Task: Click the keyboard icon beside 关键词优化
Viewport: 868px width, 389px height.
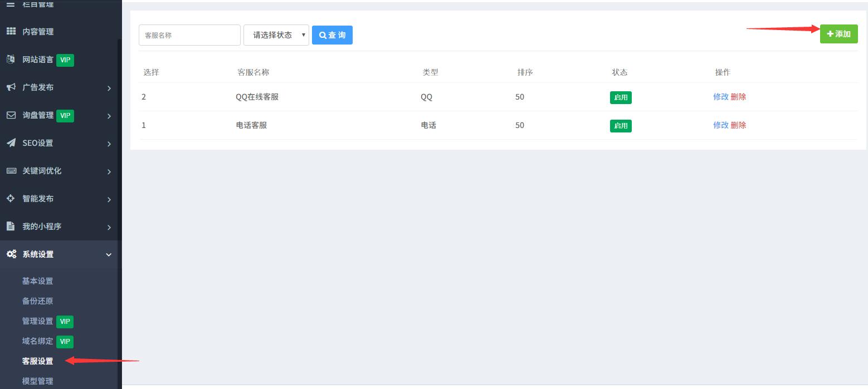Action: [11, 170]
